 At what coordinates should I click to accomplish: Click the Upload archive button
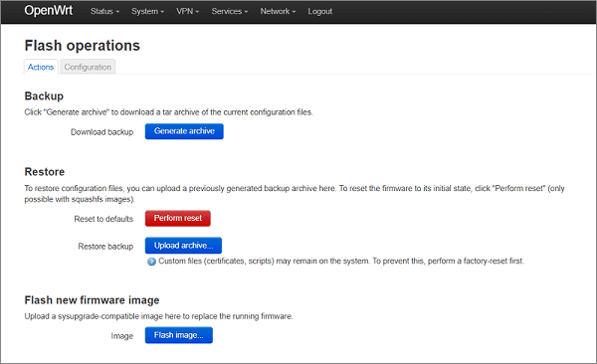[183, 246]
